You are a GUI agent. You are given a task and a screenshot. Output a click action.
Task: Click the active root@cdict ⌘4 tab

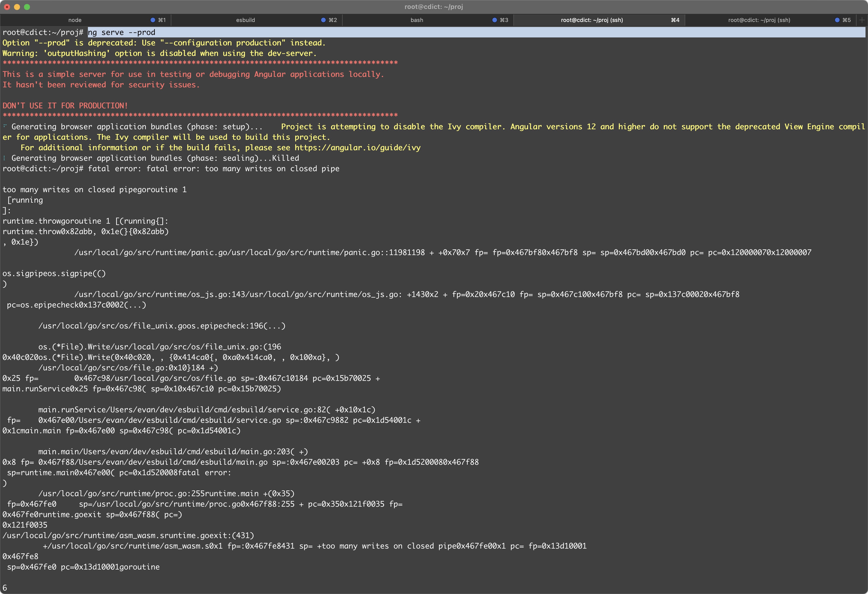point(592,20)
